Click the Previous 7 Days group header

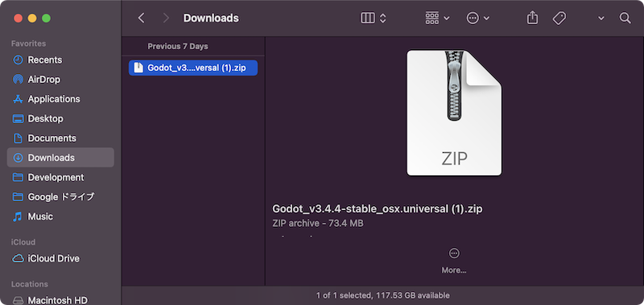point(178,47)
